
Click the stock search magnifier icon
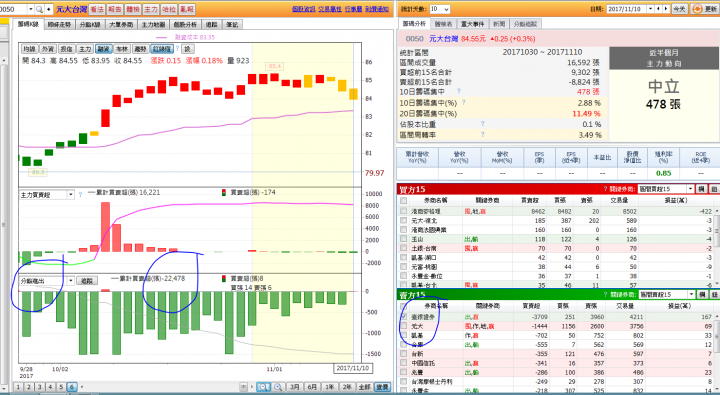click(39, 9)
